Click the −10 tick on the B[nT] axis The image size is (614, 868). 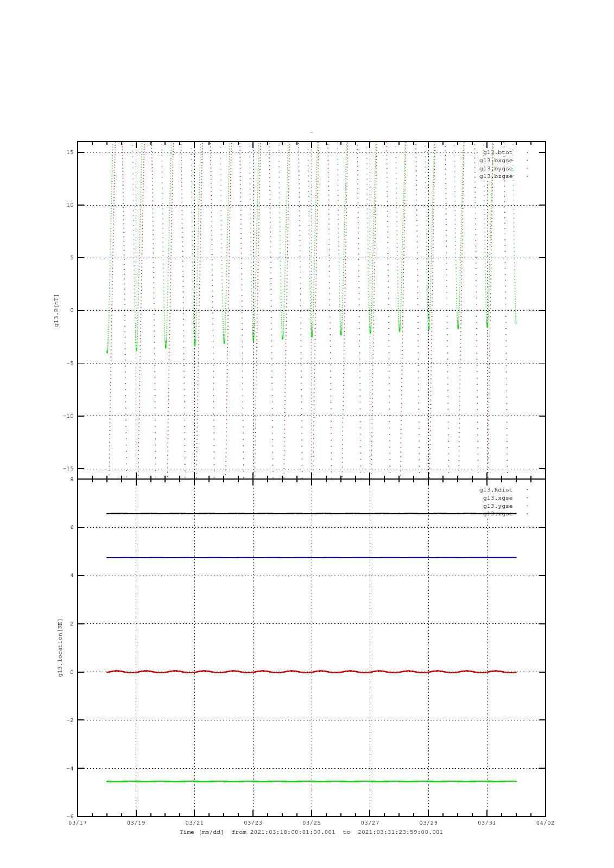(68, 416)
